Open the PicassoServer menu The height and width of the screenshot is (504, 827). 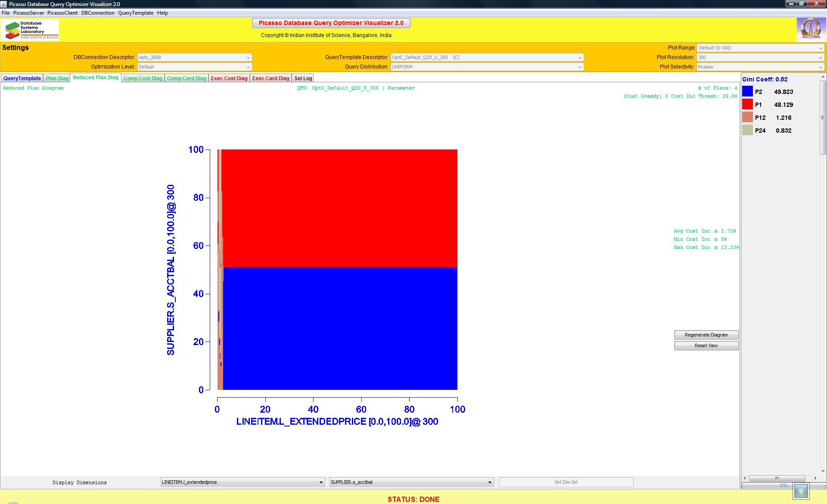[28, 13]
